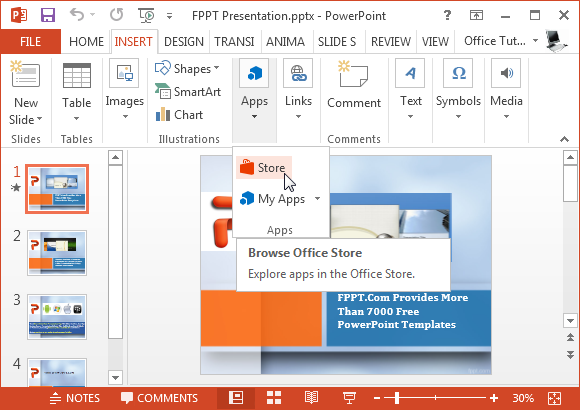Choose Store from Apps menu
Screen dimensions: 580x410
tap(264, 168)
